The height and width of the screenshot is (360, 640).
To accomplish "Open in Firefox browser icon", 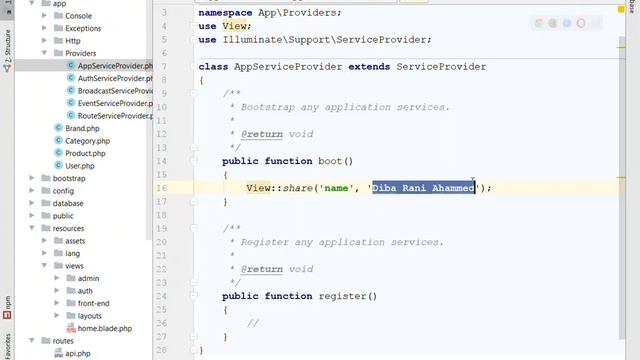I will pyautogui.click(x=553, y=24).
